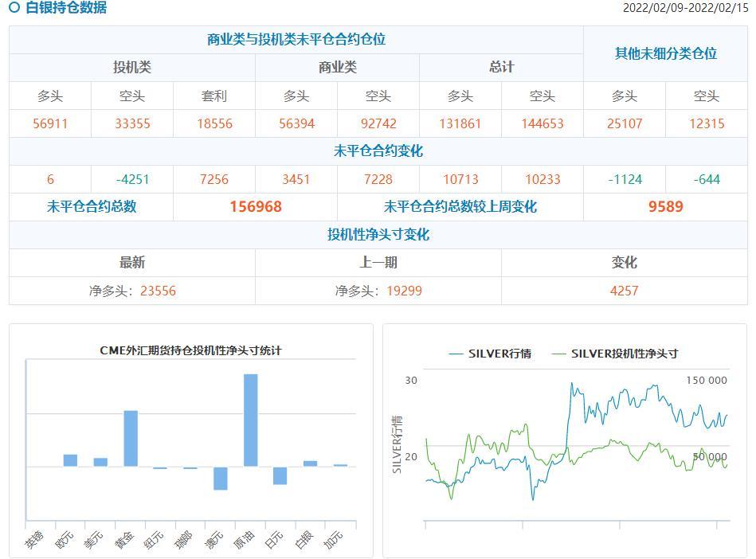The image size is (756, 559).
Task: Click the weekly change value 9589
Action: (665, 207)
